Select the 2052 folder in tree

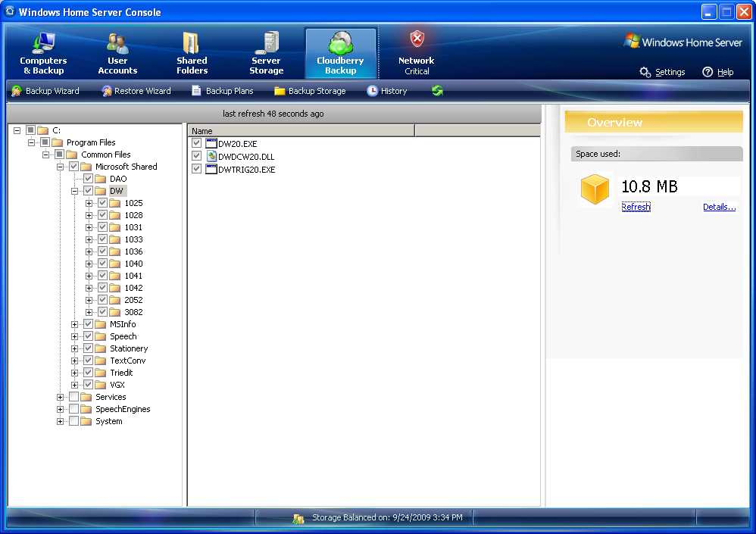point(133,300)
